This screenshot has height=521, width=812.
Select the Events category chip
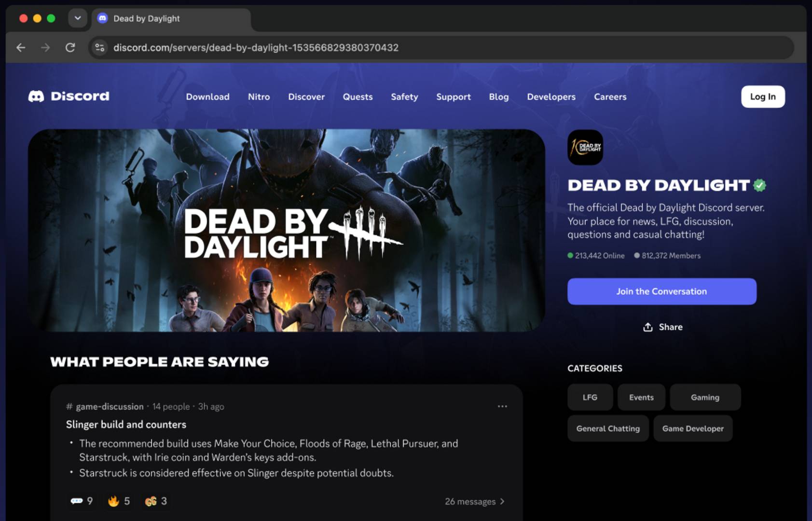(x=641, y=398)
